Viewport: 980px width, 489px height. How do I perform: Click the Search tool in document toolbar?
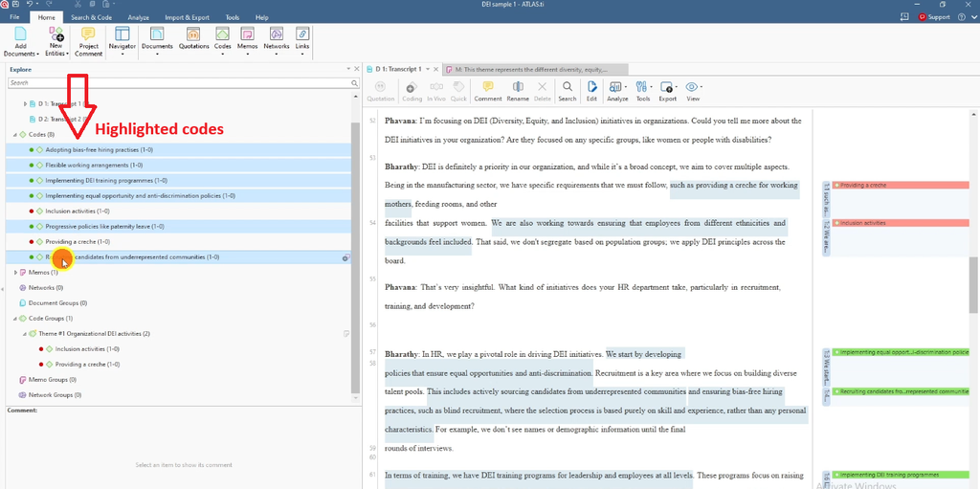(567, 91)
